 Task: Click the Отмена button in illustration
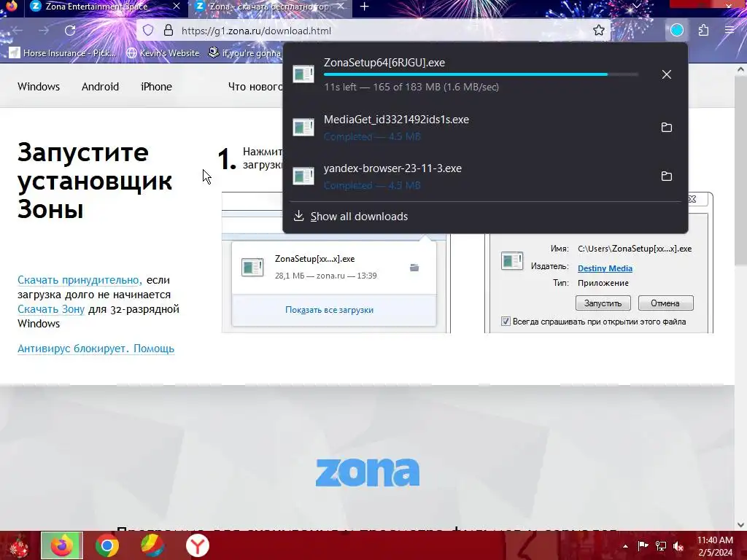pos(665,303)
